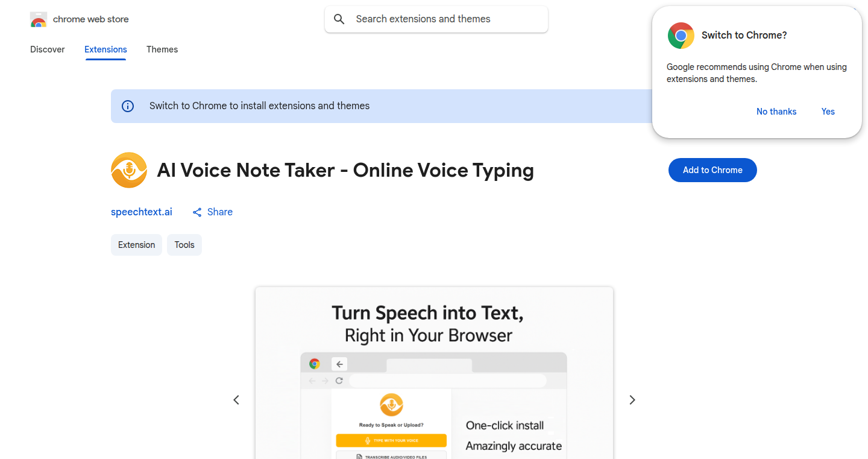Viewport: 868px width, 459px height.
Task: Click the info icon in the blue banner
Action: (128, 106)
